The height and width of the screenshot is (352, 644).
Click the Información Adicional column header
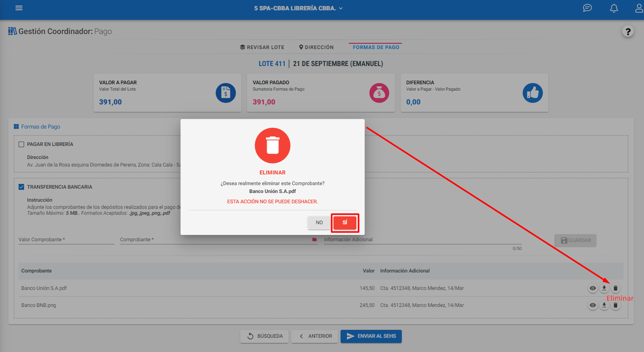tap(405, 271)
